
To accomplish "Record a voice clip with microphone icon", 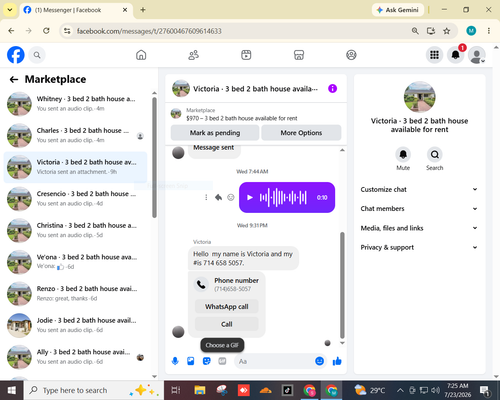I will click(x=175, y=361).
